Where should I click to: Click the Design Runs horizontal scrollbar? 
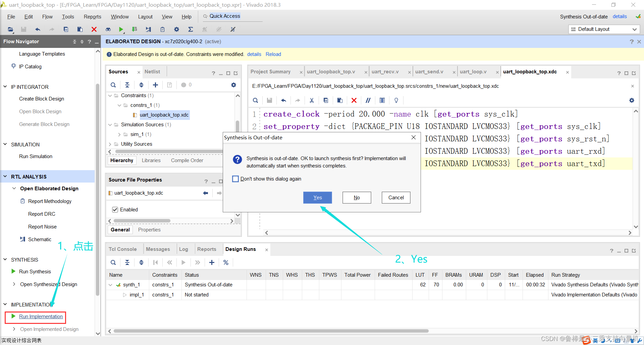point(271,331)
